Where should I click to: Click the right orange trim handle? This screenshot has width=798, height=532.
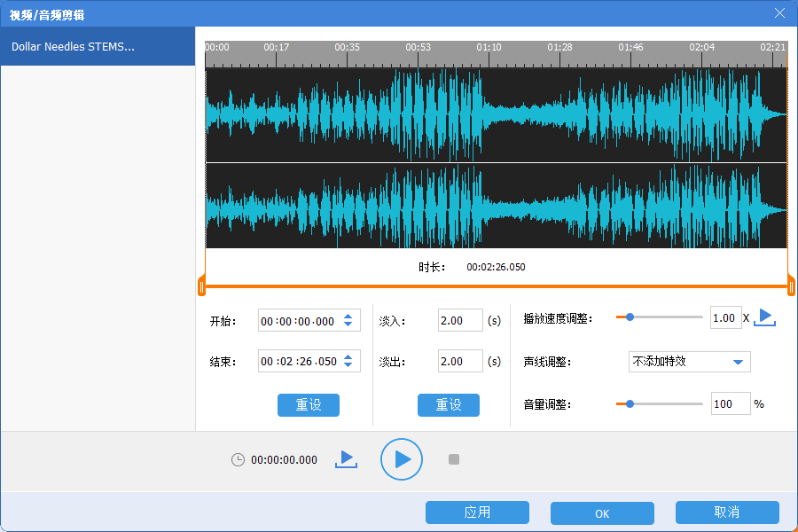(791, 286)
